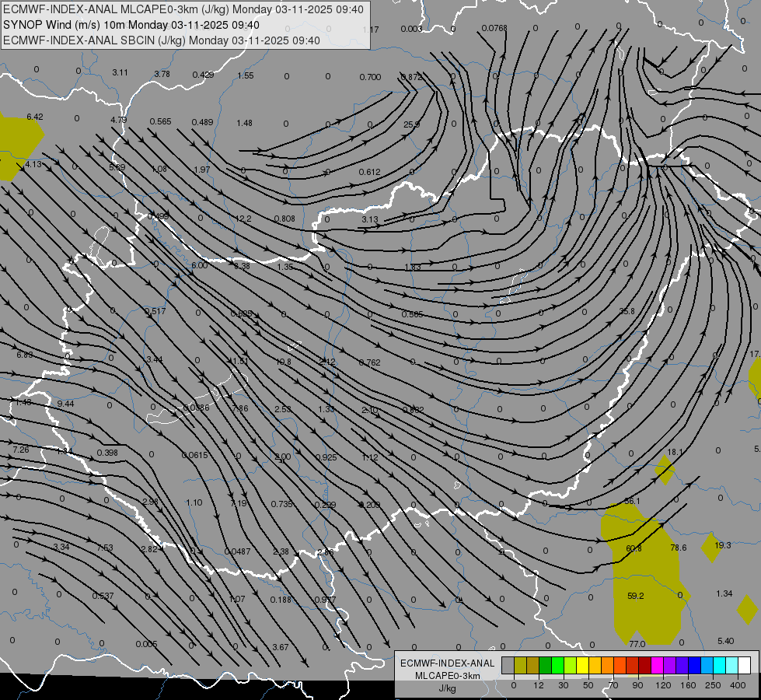Click the map value '6.42'
This screenshot has height=700, width=761.
35,117
